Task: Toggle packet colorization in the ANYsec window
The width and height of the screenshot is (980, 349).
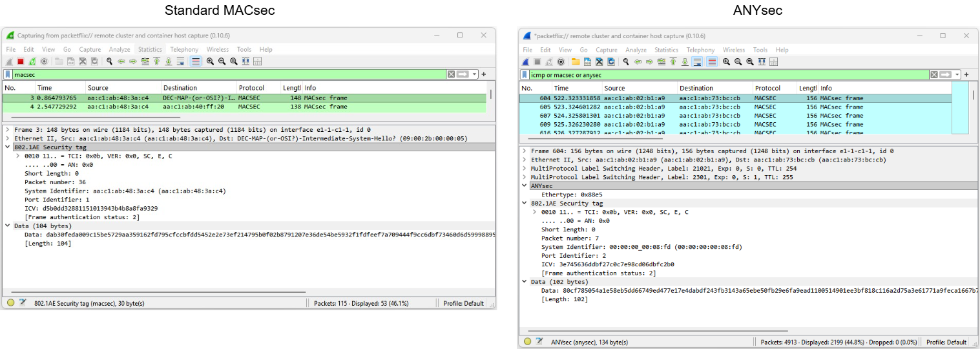Action: tap(712, 61)
